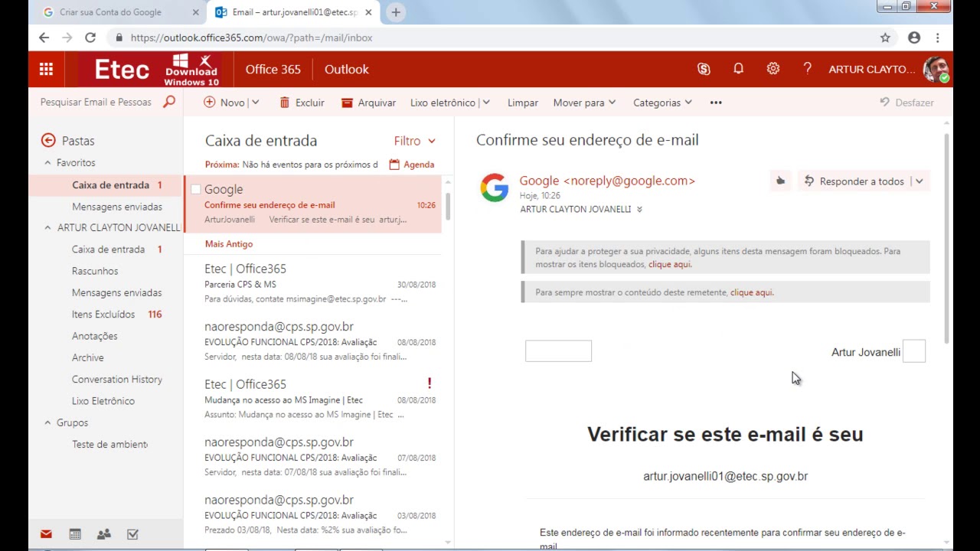Viewport: 980px width, 551px height.
Task: Collapse the Favoritos section
Action: click(x=47, y=163)
